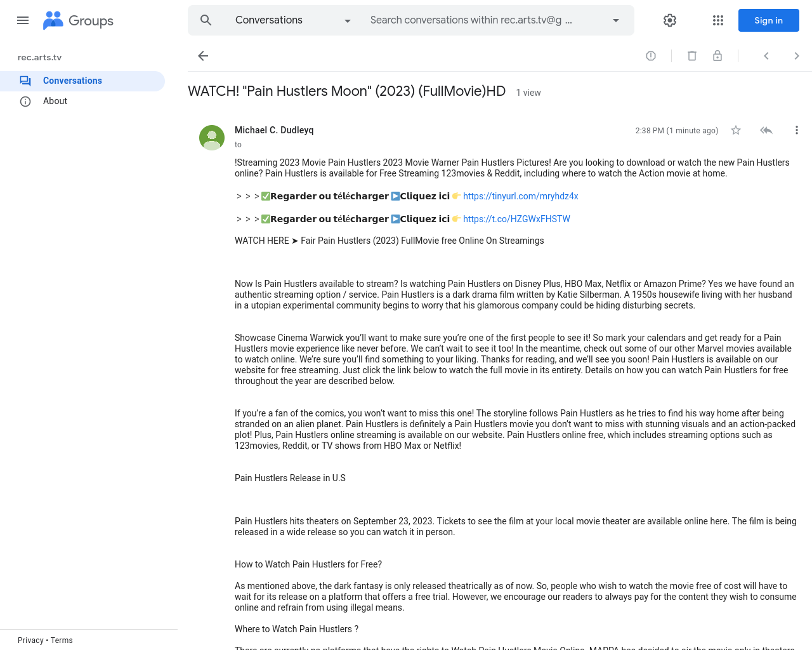Click the Google Groups logo

(x=78, y=20)
